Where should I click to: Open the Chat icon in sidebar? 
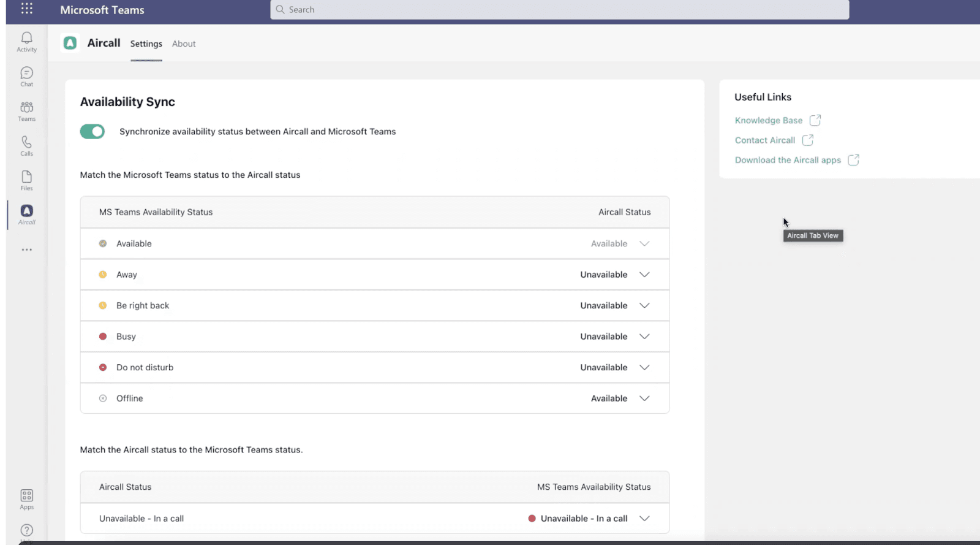[x=26, y=76]
